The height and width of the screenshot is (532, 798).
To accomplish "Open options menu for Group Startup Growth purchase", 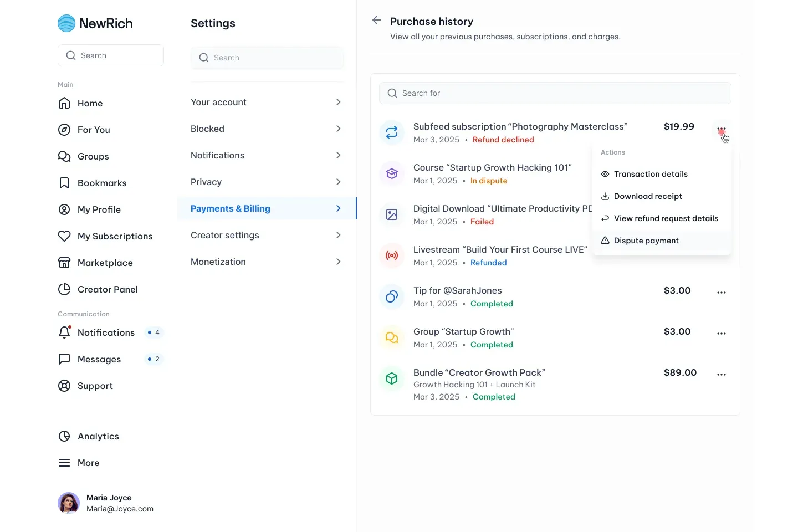I will [722, 333].
